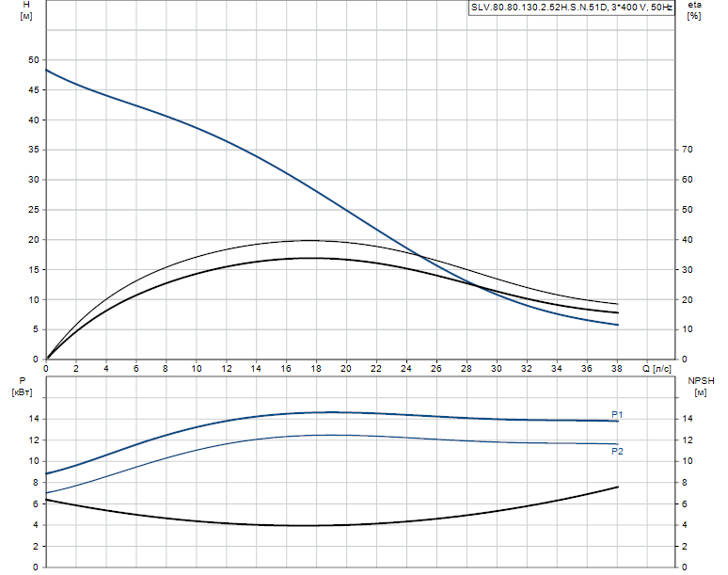Click the 14 tick on P power axis
This screenshot has height=575, width=728.
34,419
